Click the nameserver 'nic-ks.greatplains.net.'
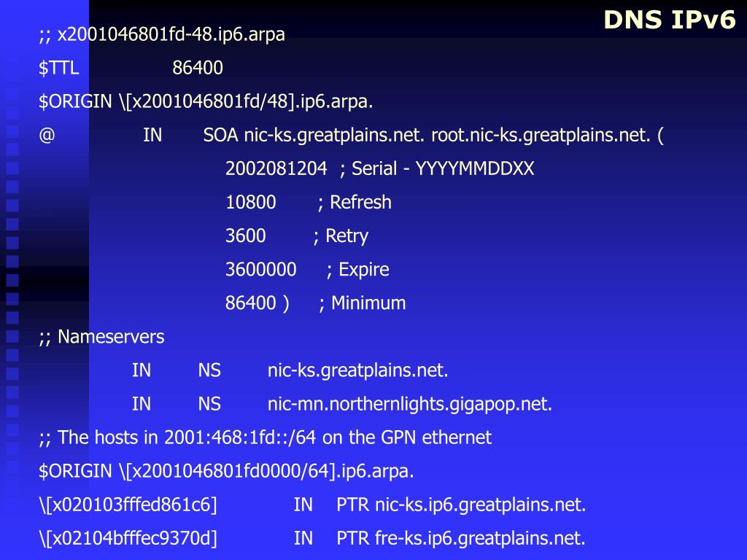The image size is (747, 560). click(x=357, y=371)
